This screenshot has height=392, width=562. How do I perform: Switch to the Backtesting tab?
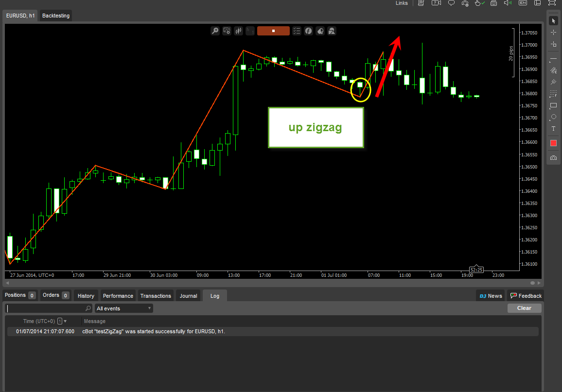pyautogui.click(x=56, y=16)
